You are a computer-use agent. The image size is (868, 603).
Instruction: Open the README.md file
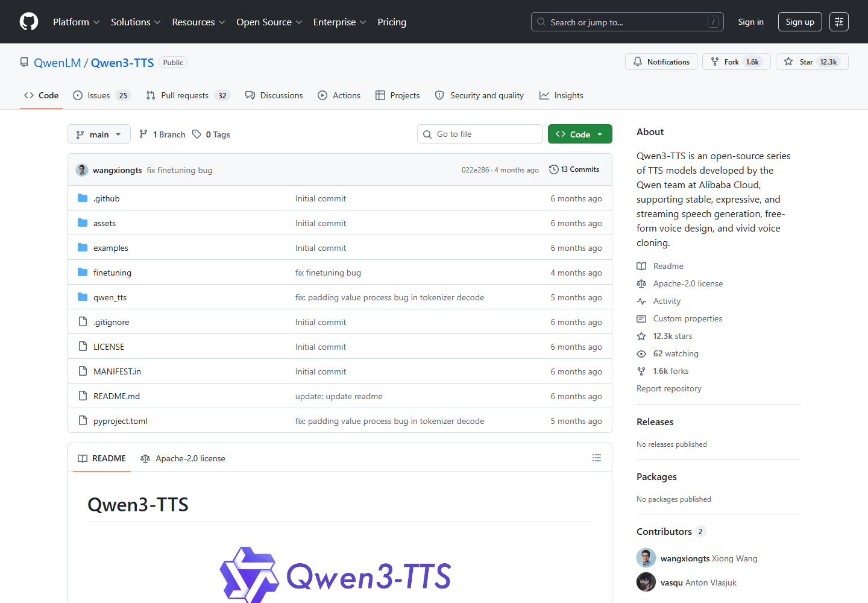tap(116, 396)
